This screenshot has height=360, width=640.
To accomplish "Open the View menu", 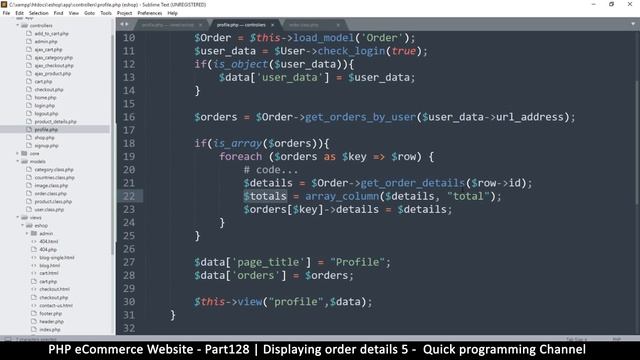I will (73, 13).
